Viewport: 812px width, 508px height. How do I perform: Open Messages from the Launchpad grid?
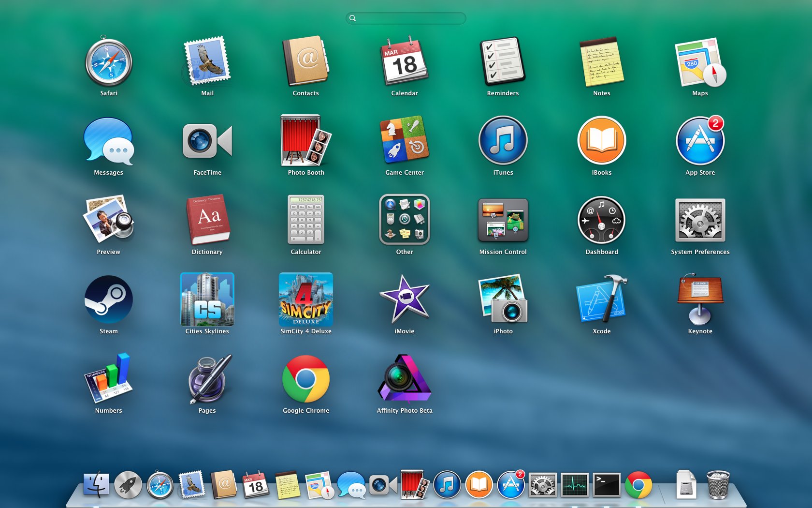(109, 141)
